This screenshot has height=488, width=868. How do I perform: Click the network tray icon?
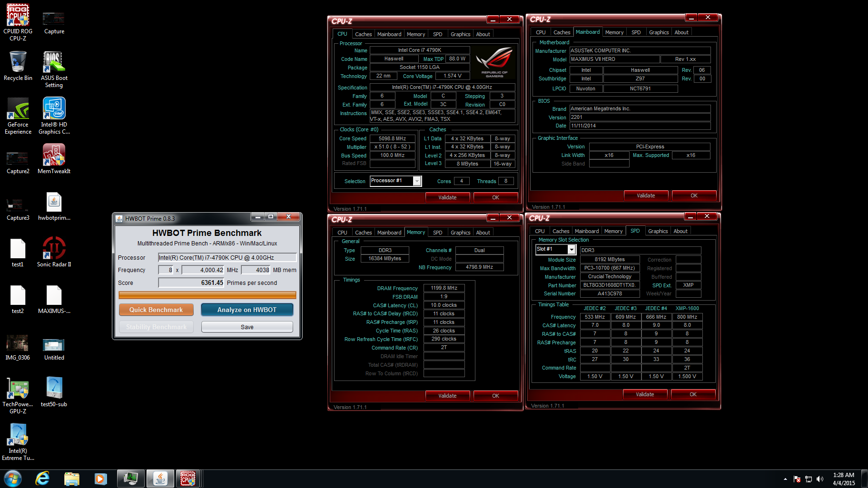click(x=809, y=479)
